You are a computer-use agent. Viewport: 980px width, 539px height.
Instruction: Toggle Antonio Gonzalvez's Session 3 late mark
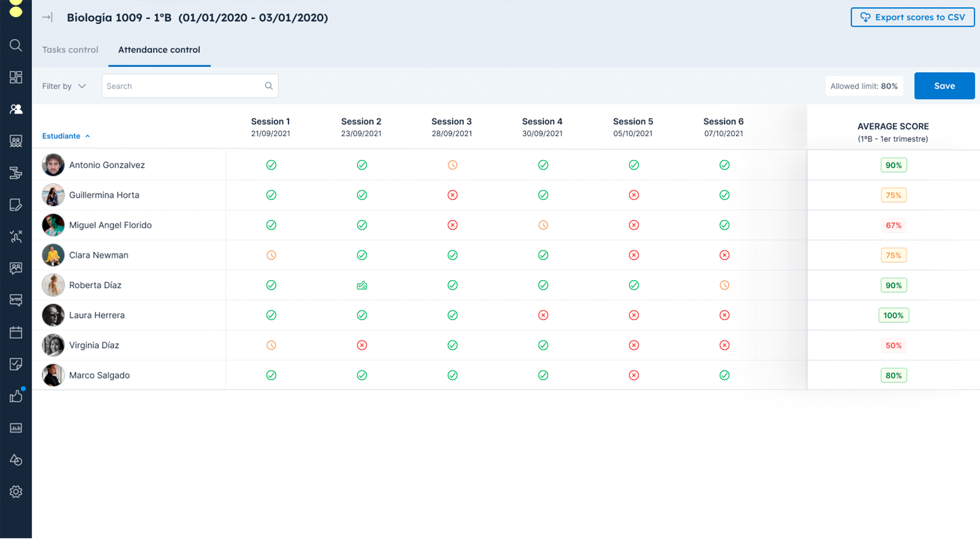click(x=452, y=165)
